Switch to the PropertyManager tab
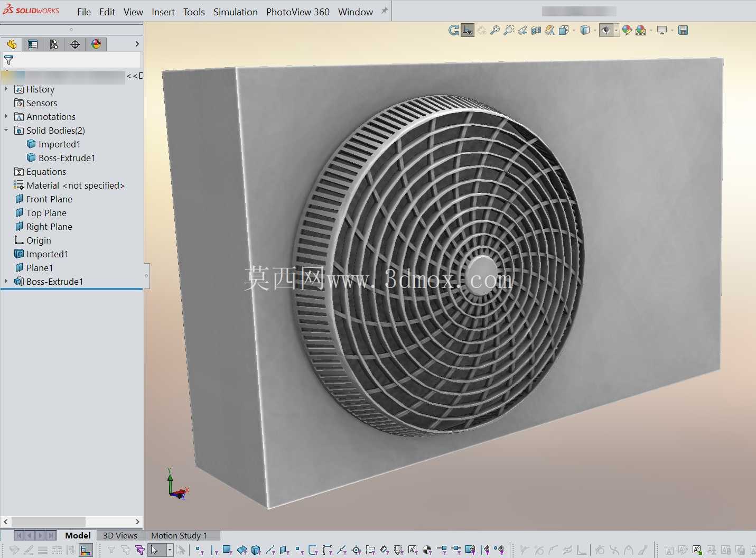Image resolution: width=756 pixels, height=558 pixels. click(x=33, y=44)
